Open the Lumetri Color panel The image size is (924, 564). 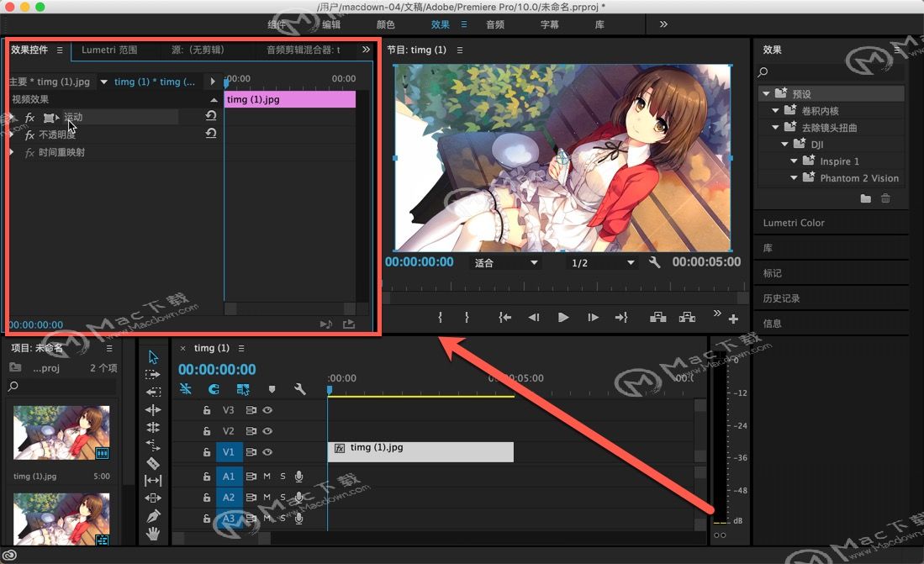coord(793,223)
